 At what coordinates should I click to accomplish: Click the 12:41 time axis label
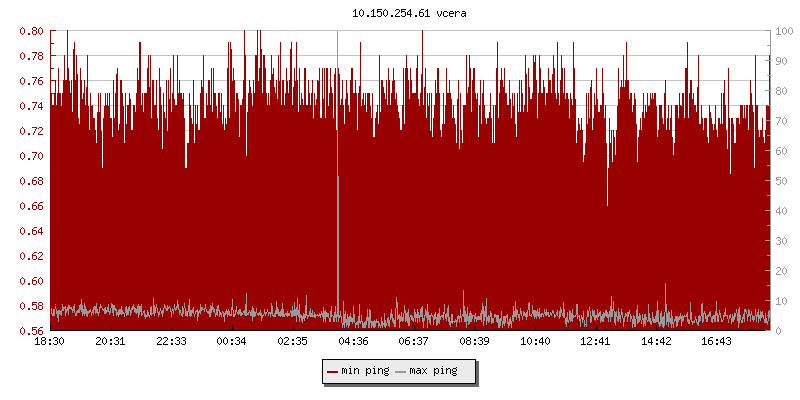point(596,342)
